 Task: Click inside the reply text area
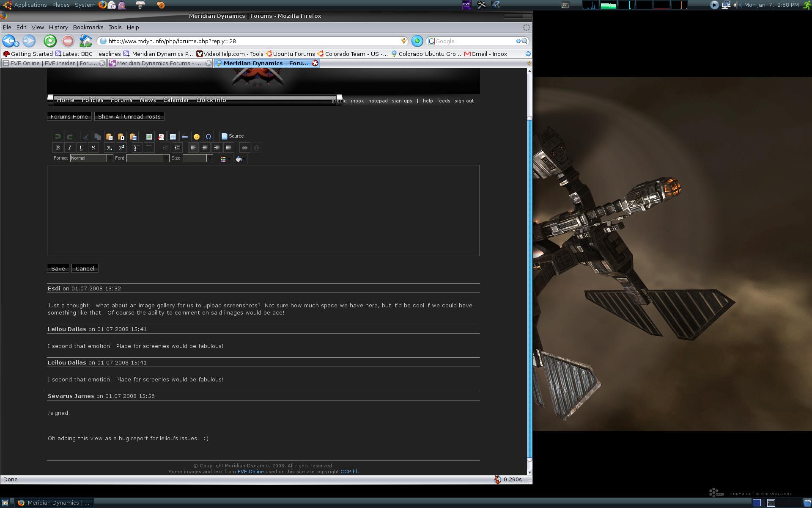click(x=263, y=210)
